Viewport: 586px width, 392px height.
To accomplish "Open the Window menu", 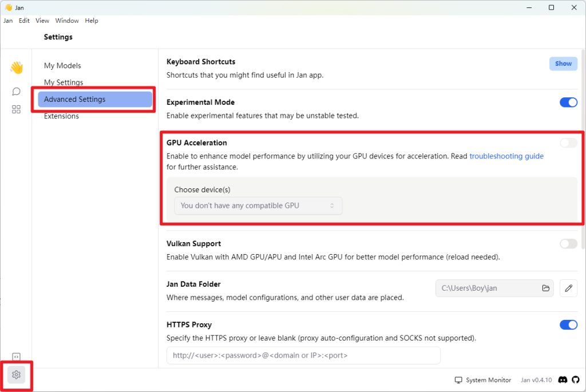I will point(67,21).
